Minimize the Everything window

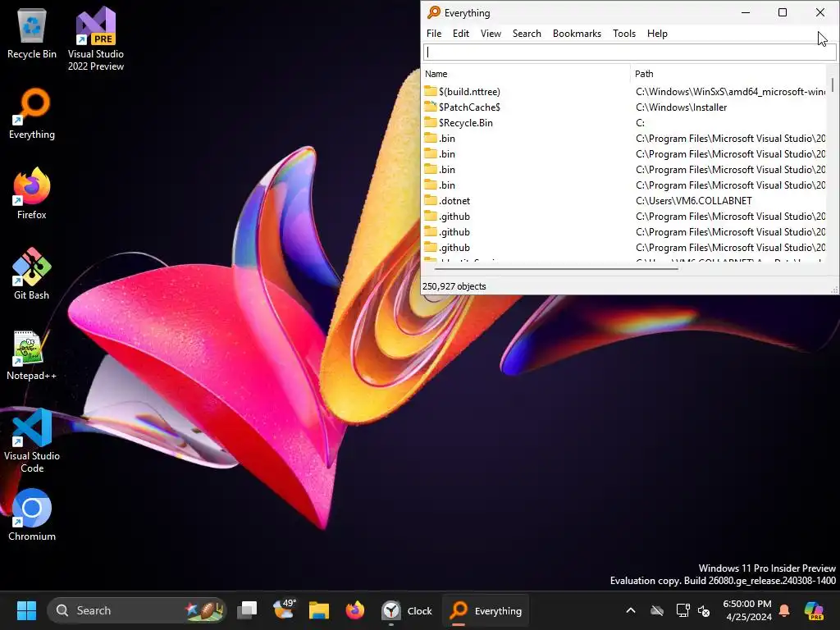tap(745, 12)
